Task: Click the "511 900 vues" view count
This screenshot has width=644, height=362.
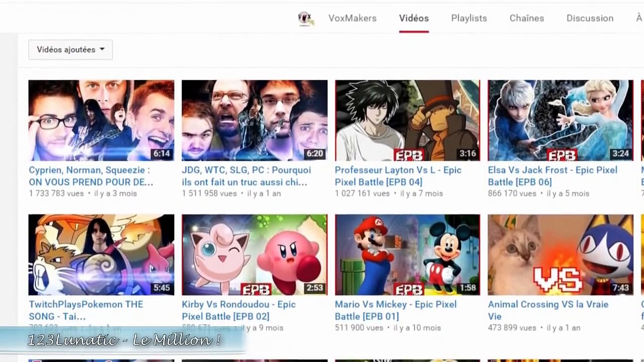Action: (x=359, y=328)
